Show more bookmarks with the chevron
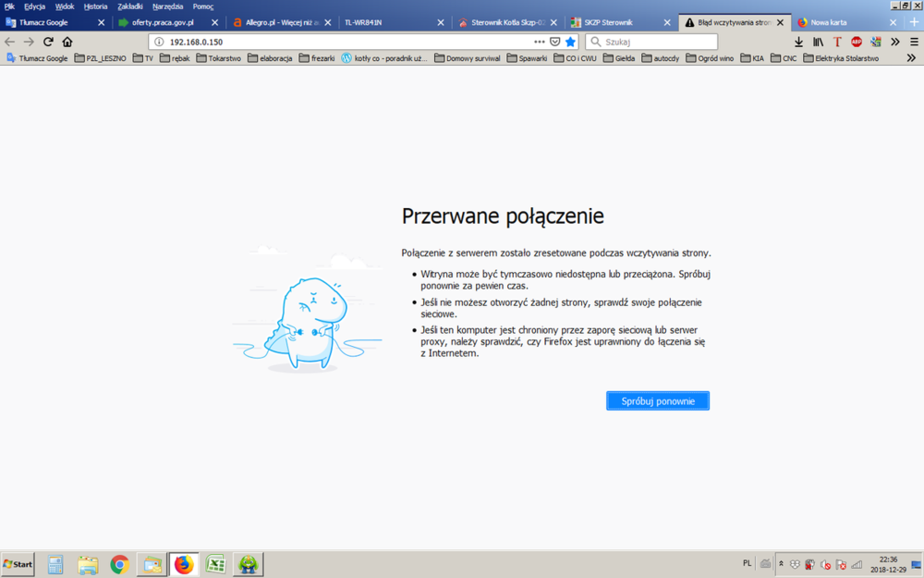 coord(913,58)
